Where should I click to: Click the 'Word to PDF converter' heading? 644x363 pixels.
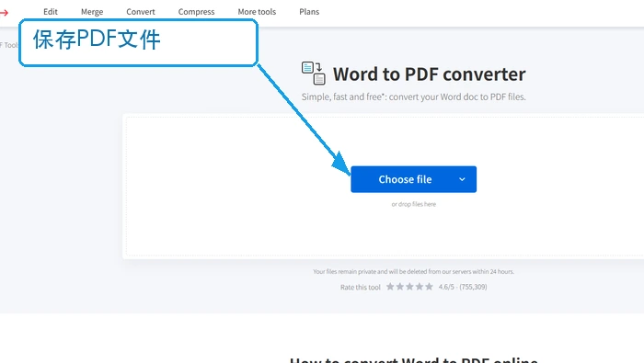(x=430, y=74)
